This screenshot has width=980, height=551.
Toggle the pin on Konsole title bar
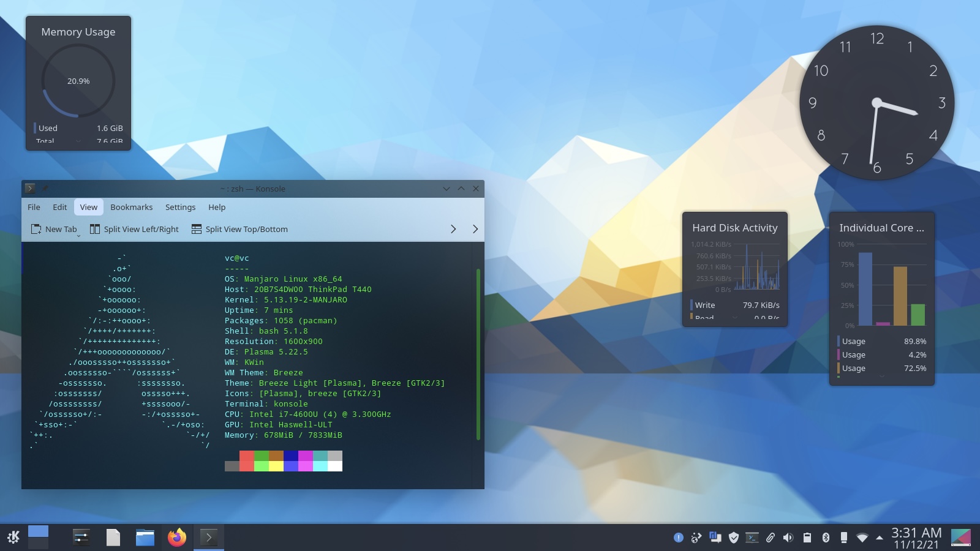(x=45, y=189)
